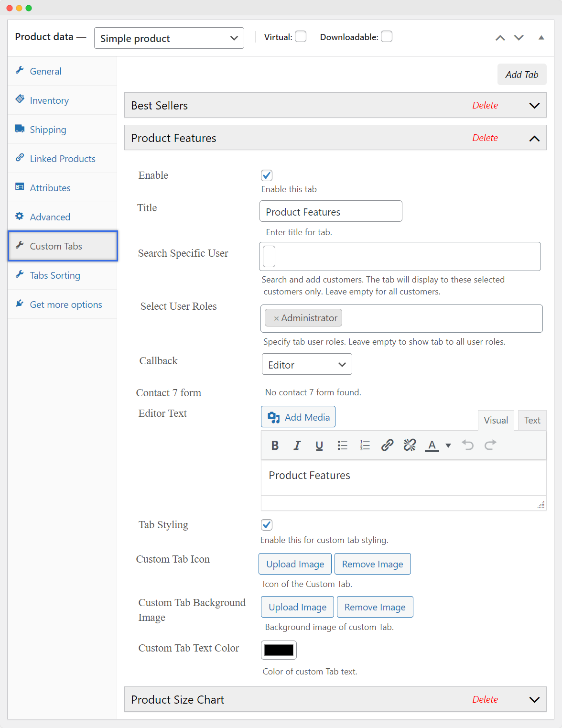Open the Custom Tab Text Color swatch
This screenshot has height=728, width=562.
pos(279,650)
